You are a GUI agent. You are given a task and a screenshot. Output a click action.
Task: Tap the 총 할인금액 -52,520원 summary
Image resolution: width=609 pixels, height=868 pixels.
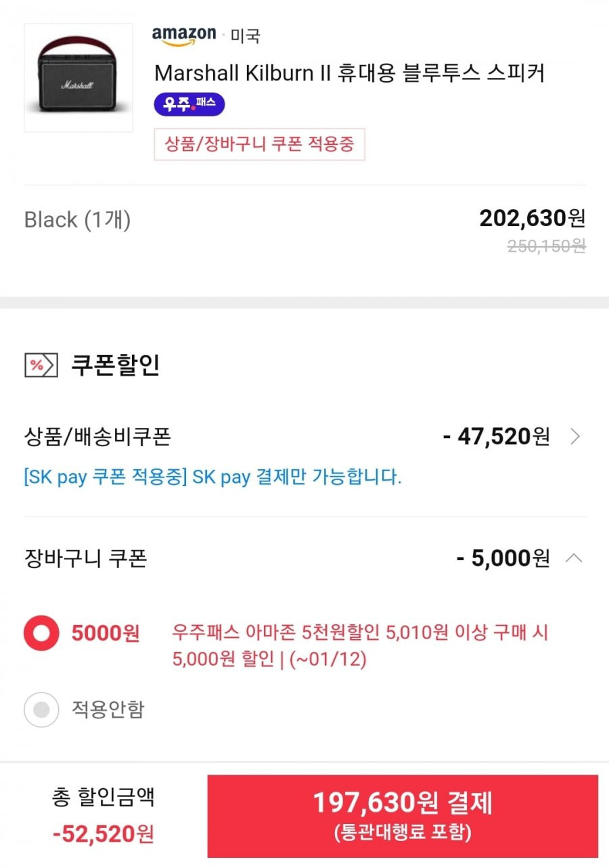(104, 815)
